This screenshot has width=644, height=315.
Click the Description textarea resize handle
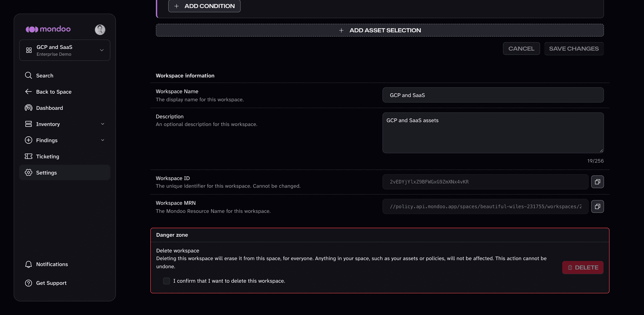pyautogui.click(x=601, y=151)
